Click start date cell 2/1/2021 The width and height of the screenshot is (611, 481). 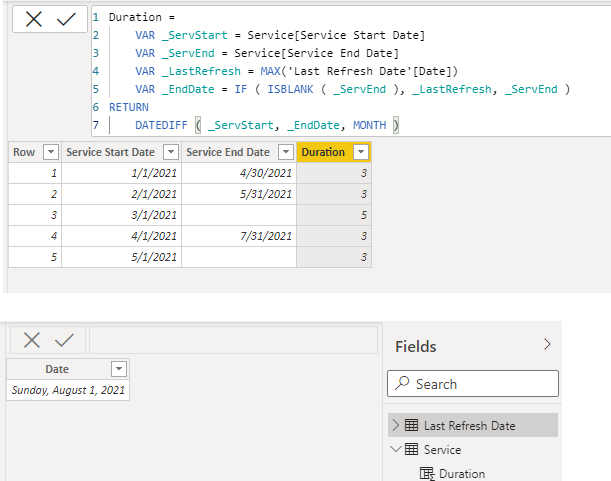click(x=122, y=194)
